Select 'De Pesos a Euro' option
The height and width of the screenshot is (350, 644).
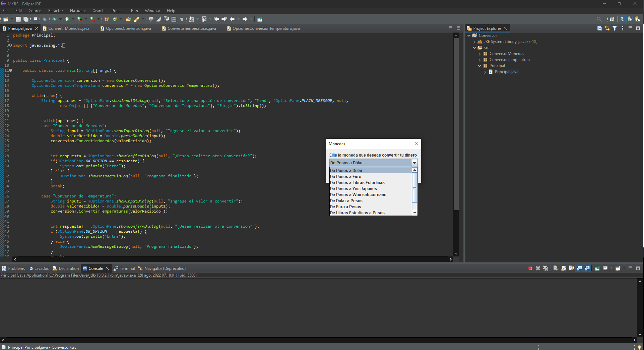[x=370, y=177]
